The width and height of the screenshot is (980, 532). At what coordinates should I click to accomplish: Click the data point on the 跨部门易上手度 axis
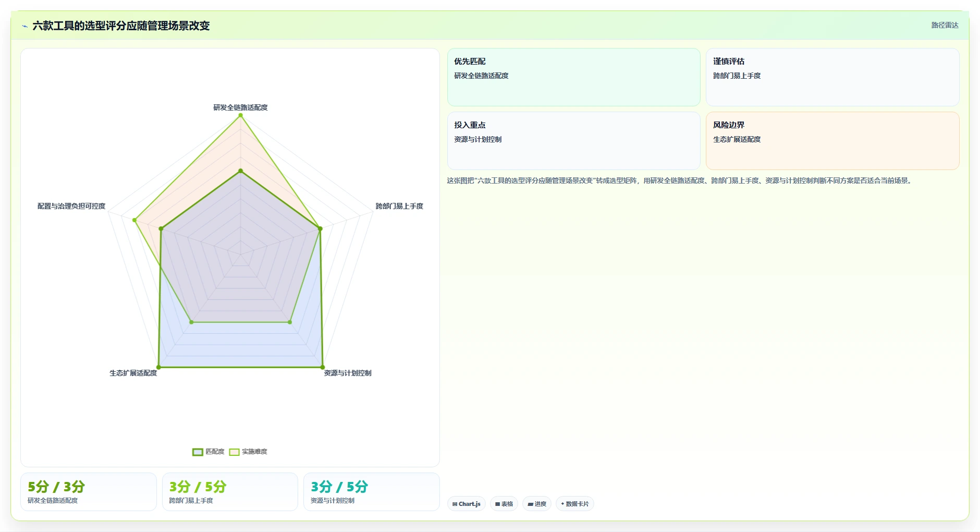click(x=320, y=228)
